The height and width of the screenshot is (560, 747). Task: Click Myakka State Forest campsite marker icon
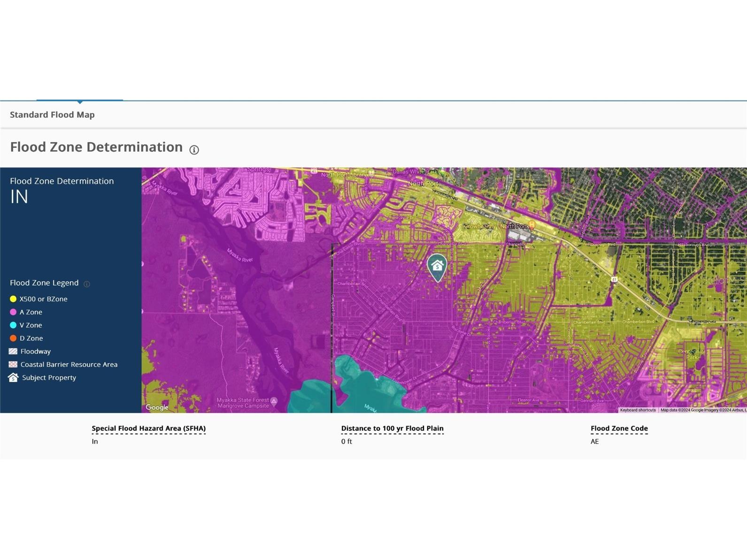click(274, 401)
